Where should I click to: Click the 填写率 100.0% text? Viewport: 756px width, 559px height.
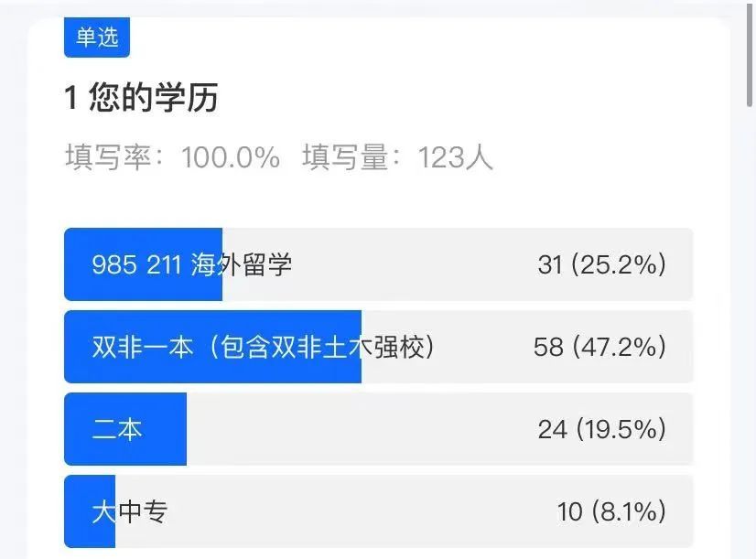[172, 157]
